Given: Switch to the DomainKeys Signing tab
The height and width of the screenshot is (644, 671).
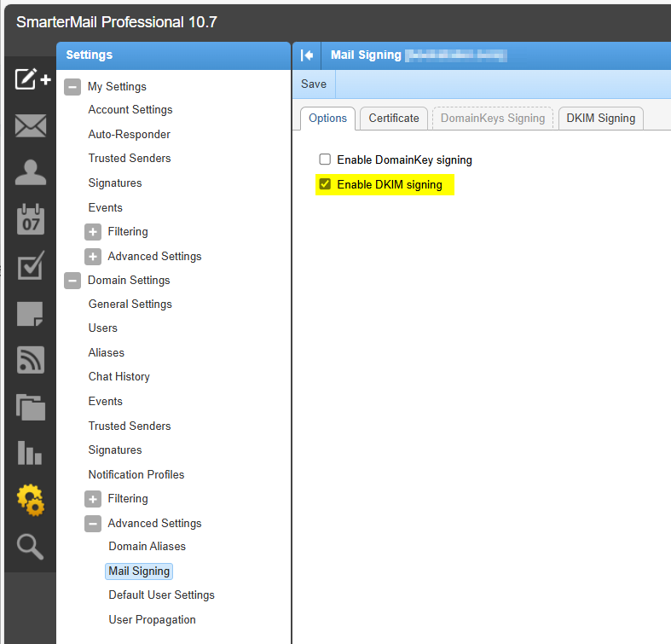Looking at the screenshot, I should pyautogui.click(x=493, y=119).
